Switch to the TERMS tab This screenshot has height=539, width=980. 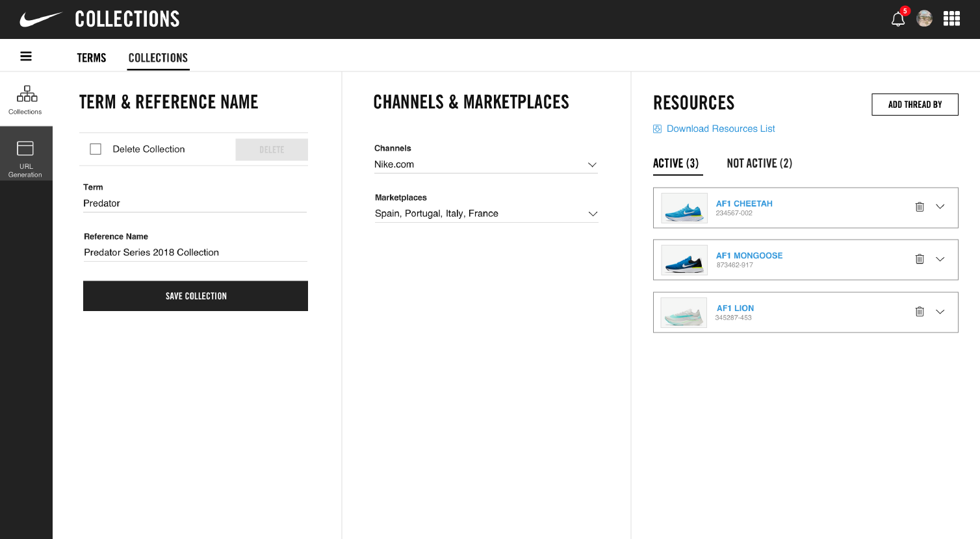pyautogui.click(x=91, y=58)
